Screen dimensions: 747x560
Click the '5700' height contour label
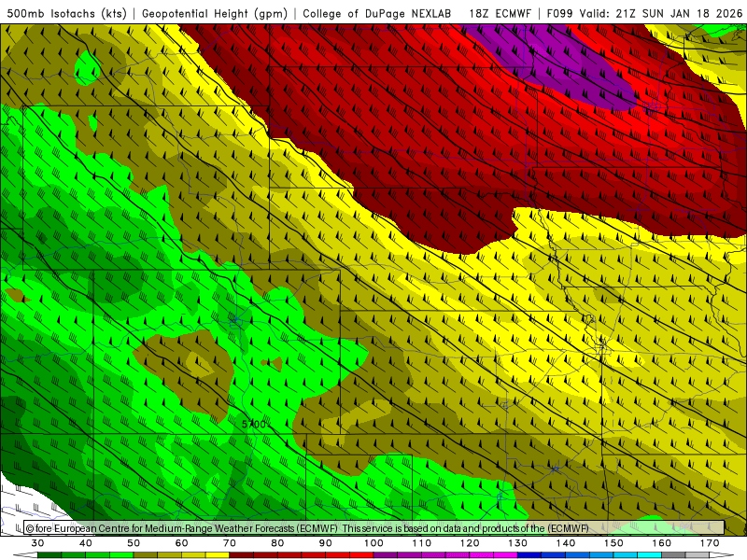coord(253,425)
